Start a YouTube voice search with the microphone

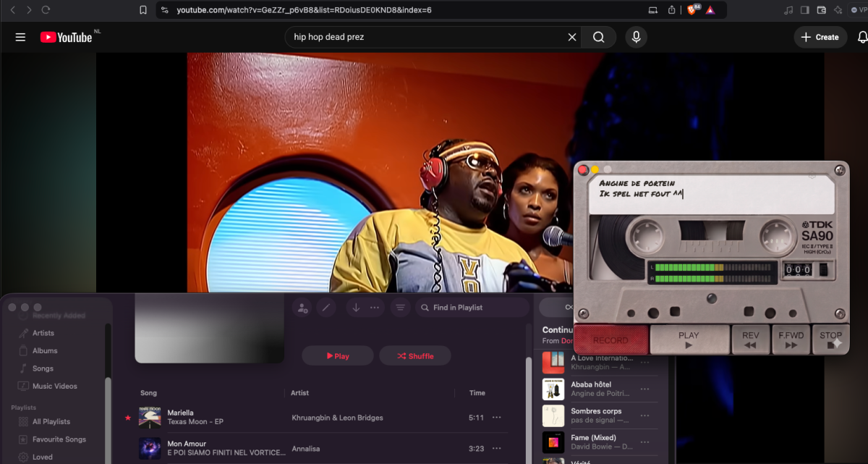coord(636,37)
